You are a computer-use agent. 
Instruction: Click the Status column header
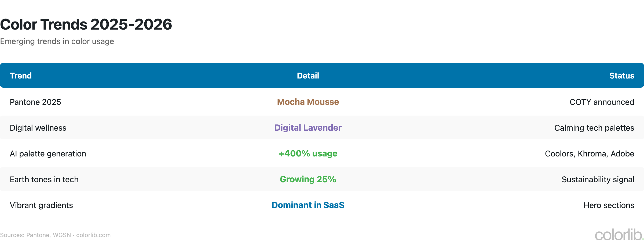pos(621,76)
